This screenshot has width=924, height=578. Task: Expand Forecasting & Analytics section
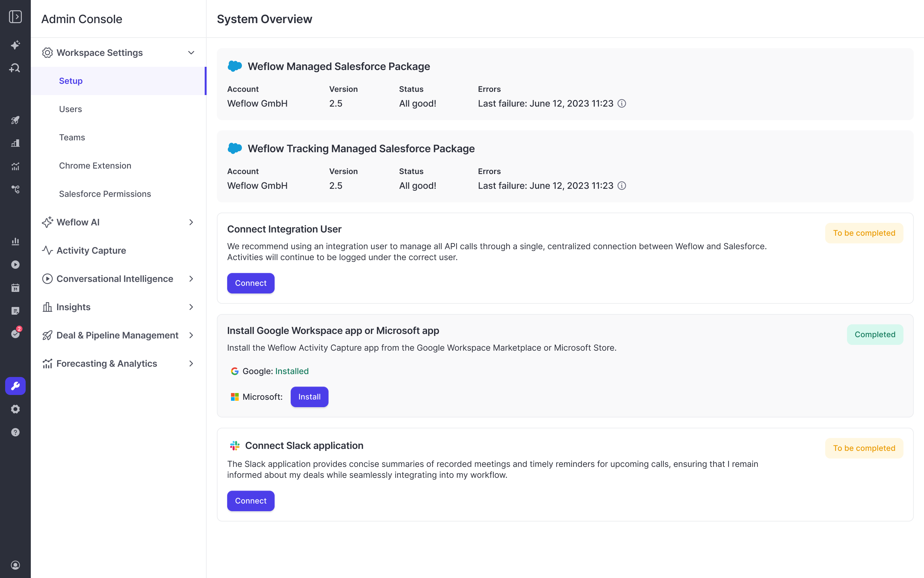pos(191,363)
